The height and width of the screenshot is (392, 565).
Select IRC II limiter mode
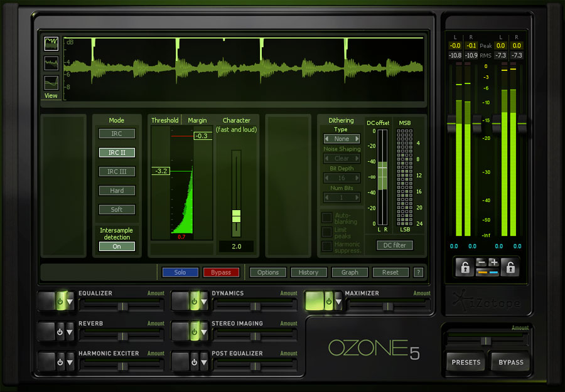point(117,152)
